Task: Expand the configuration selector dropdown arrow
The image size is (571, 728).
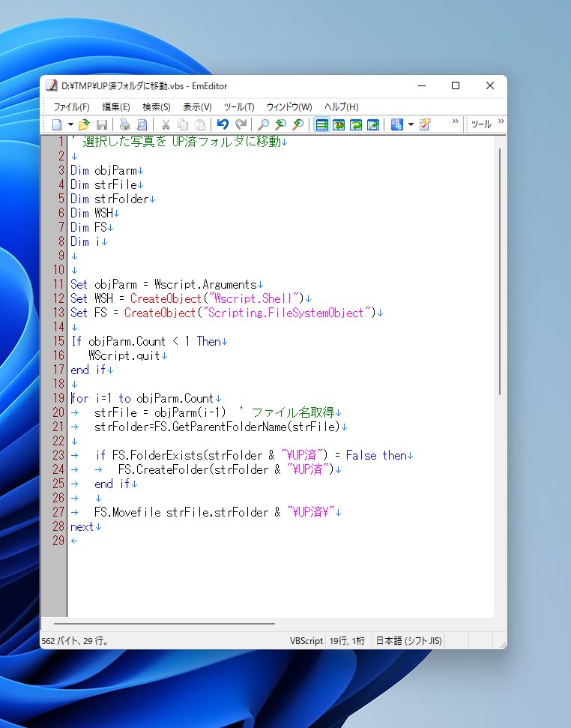Action: coord(411,124)
